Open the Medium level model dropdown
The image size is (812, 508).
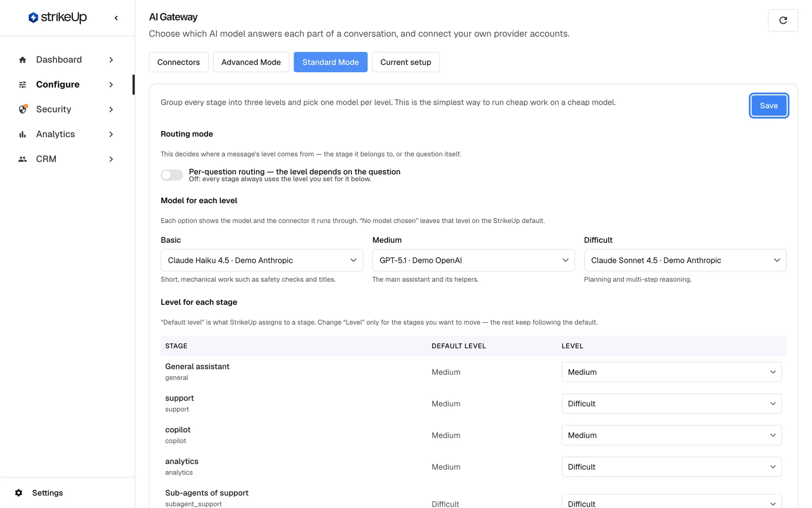pos(473,260)
